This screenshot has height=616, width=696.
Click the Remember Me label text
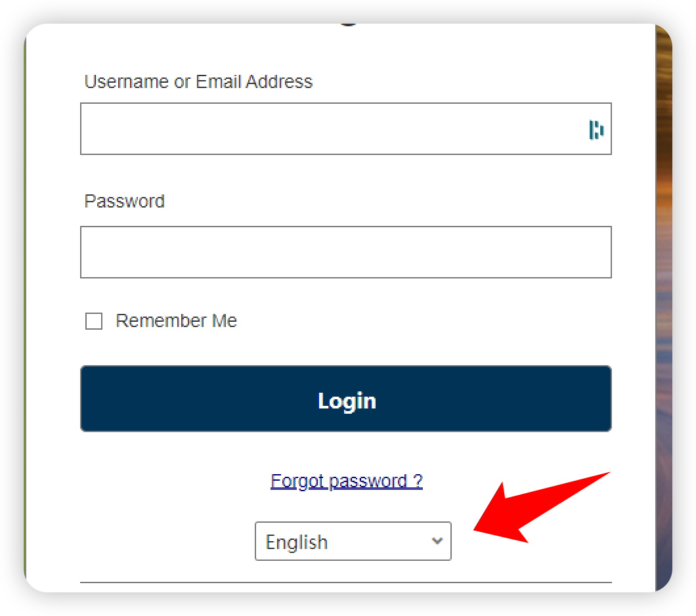click(176, 321)
